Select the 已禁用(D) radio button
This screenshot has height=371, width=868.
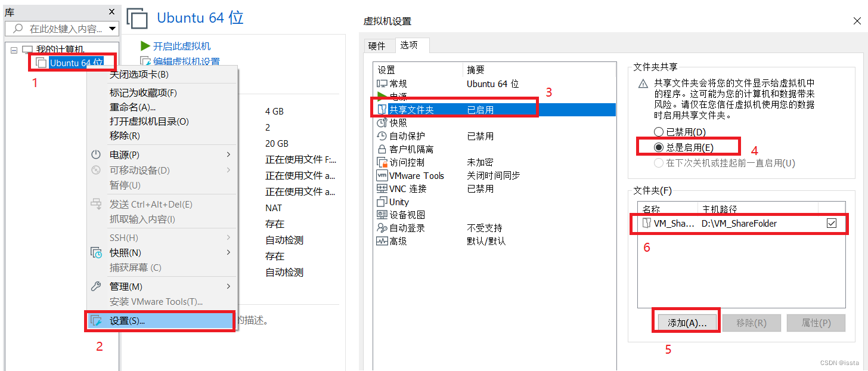coord(659,132)
